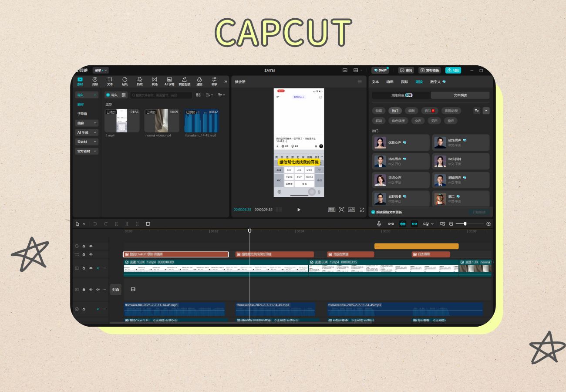Image resolution: width=566 pixels, height=392 pixels.
Task: Expand the 我的 sidebar section
Action: 87,123
